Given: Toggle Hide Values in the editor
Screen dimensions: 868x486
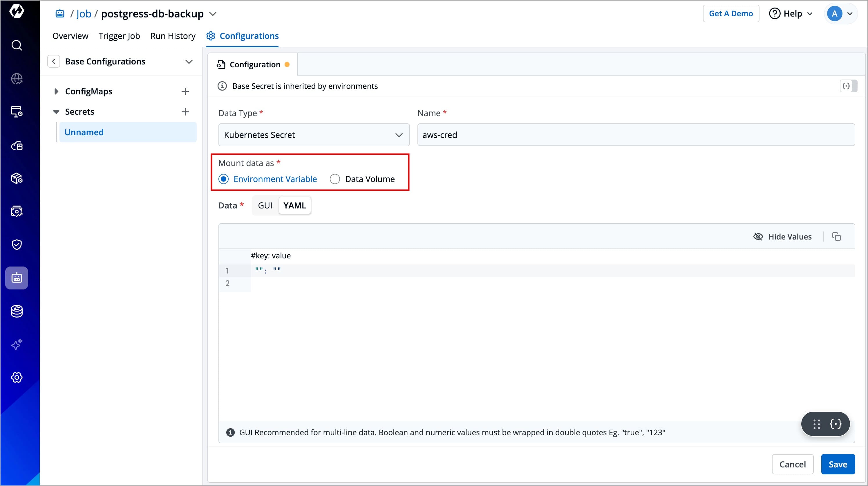Looking at the screenshot, I should pyautogui.click(x=782, y=237).
